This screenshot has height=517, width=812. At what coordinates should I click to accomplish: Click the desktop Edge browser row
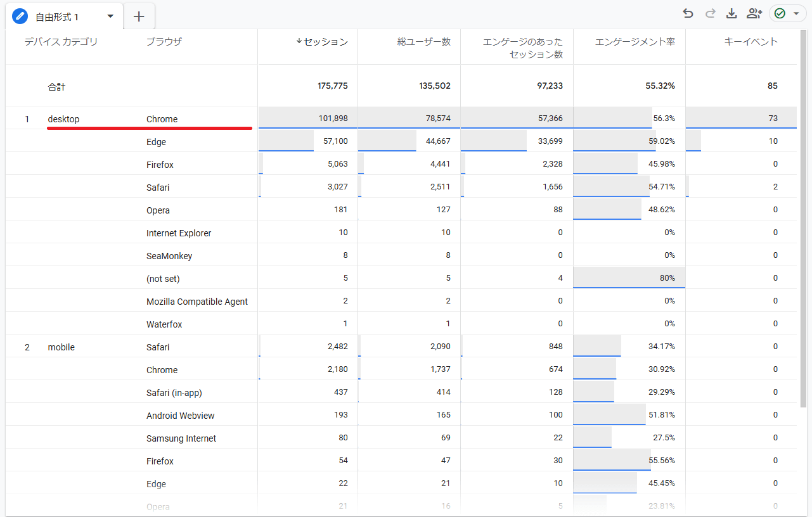[x=156, y=142]
